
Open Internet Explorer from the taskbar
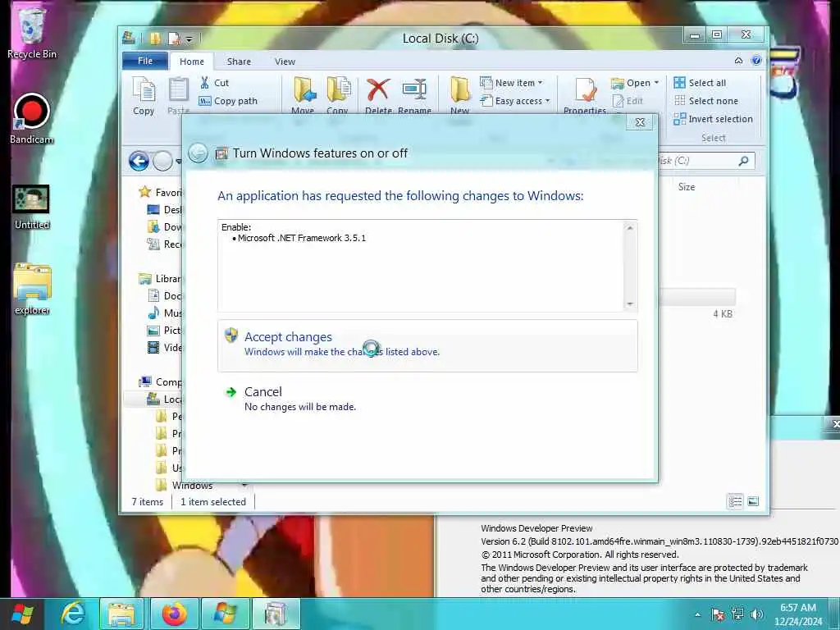click(x=72, y=614)
